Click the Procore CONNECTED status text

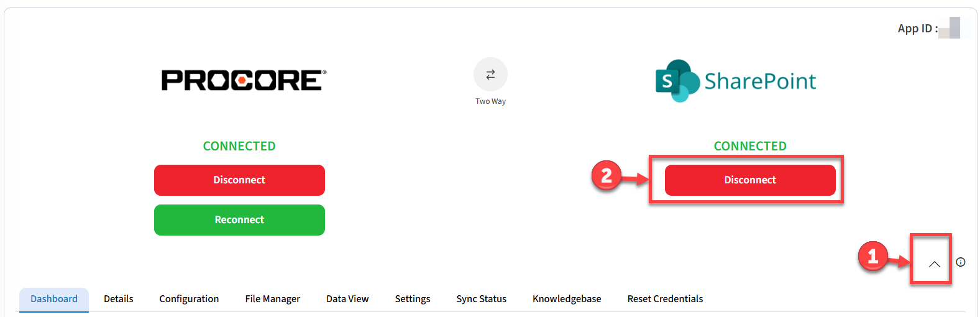(x=239, y=146)
